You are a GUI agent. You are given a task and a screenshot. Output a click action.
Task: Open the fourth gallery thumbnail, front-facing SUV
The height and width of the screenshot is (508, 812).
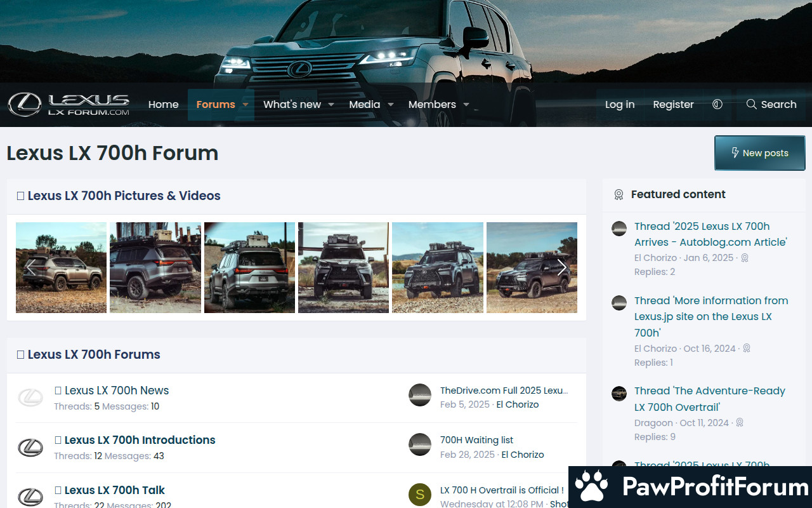pyautogui.click(x=343, y=267)
